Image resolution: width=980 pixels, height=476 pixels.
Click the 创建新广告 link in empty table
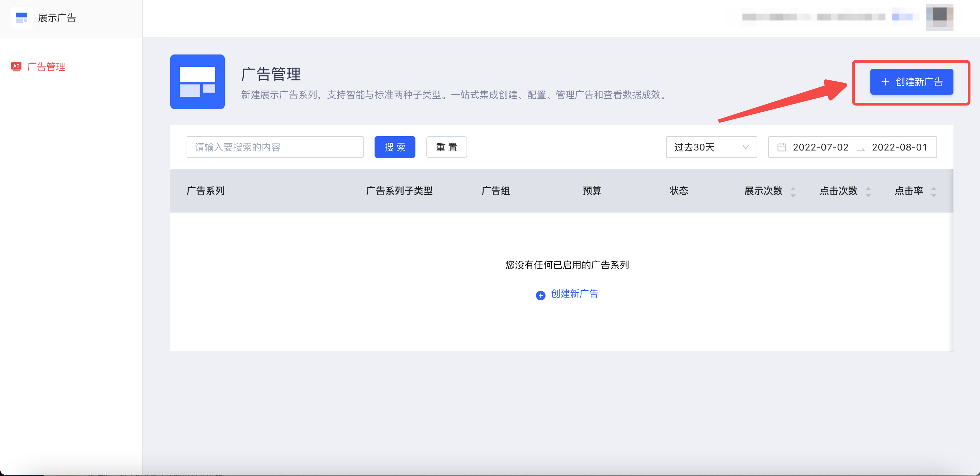pyautogui.click(x=574, y=294)
